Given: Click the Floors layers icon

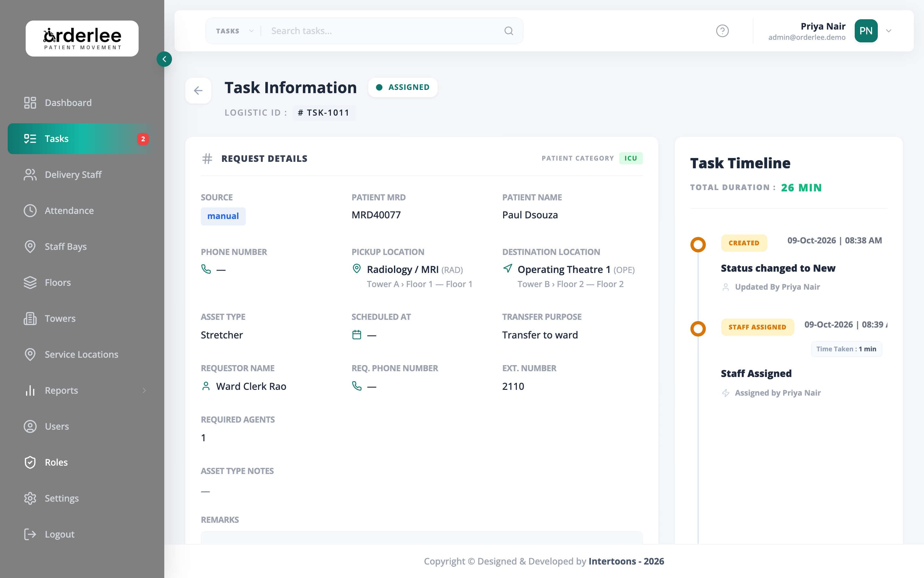Looking at the screenshot, I should [30, 283].
